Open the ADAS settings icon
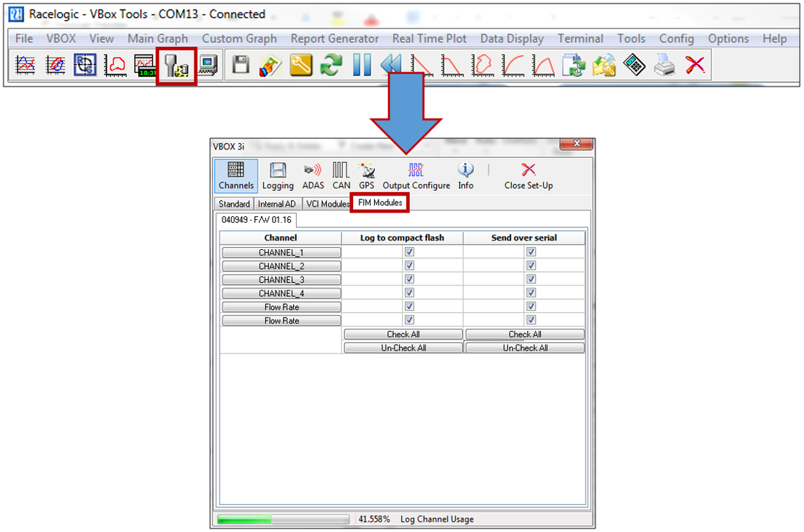 313,176
